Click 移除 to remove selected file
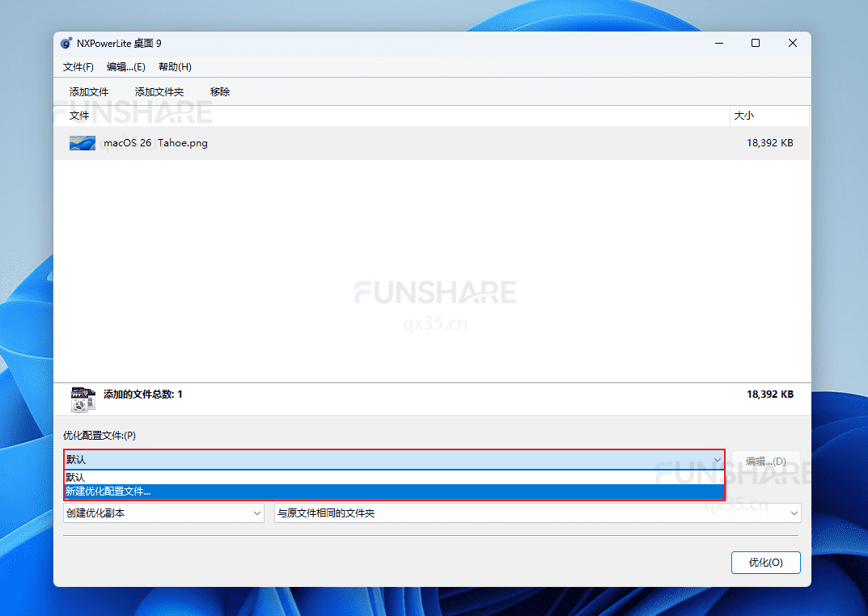Screen dimensions: 868x616 pyautogui.click(x=219, y=91)
